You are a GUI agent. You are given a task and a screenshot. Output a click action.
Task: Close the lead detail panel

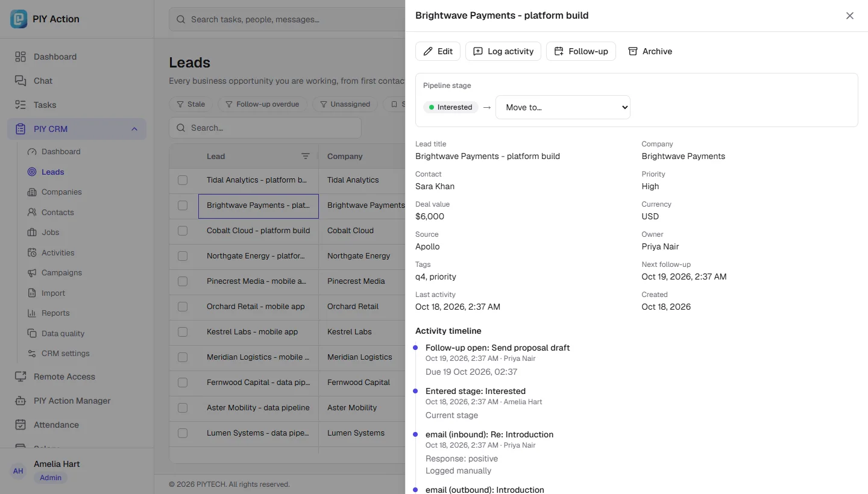click(850, 16)
